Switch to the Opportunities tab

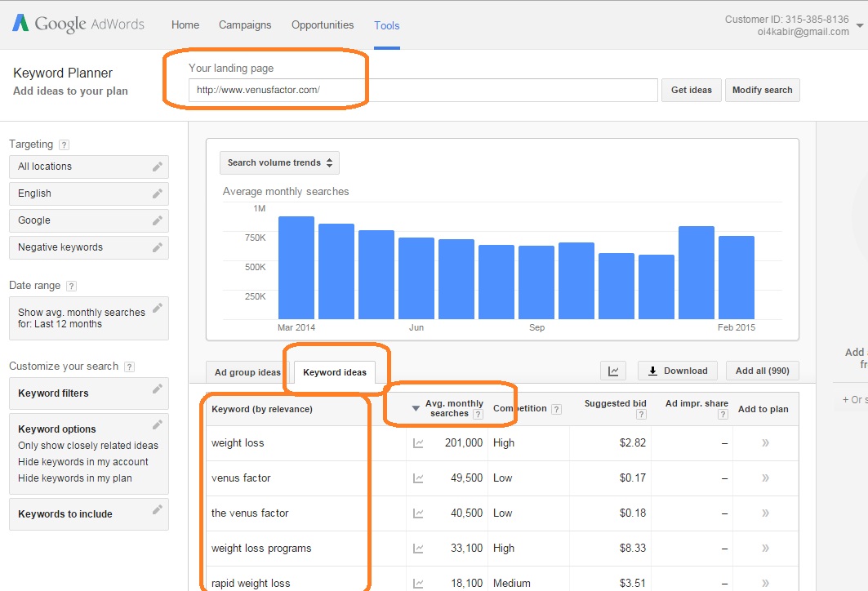click(323, 25)
